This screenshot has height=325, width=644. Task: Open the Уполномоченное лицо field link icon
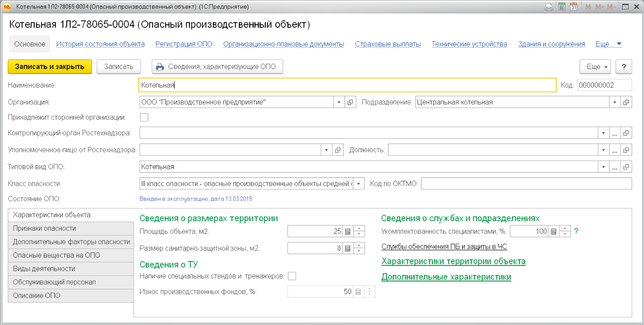(338, 150)
